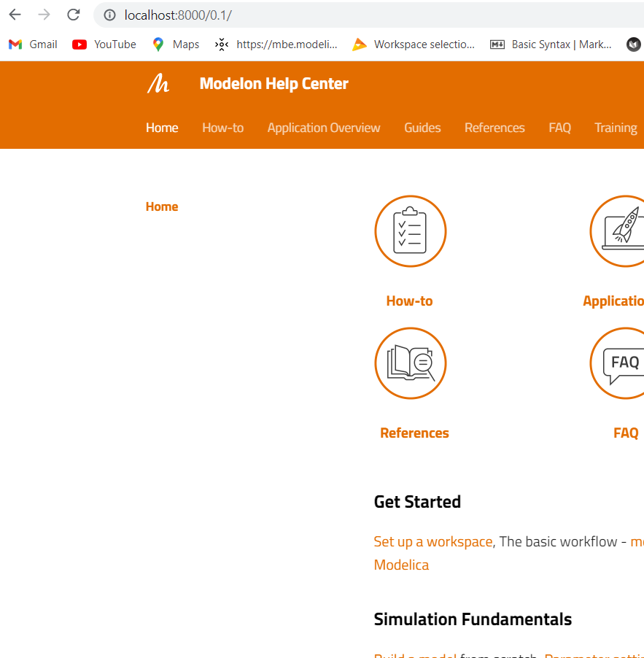Click the Applicatio... label under rocket icon
644x658 pixels.
point(613,301)
